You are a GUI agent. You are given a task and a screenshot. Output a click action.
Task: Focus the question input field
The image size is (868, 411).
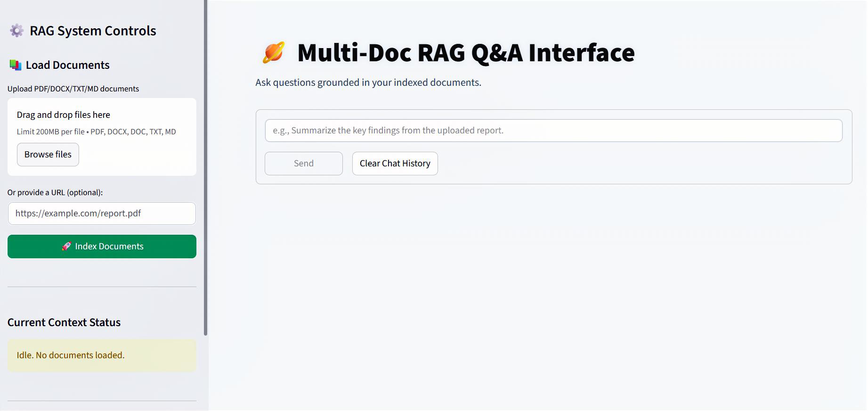(553, 131)
